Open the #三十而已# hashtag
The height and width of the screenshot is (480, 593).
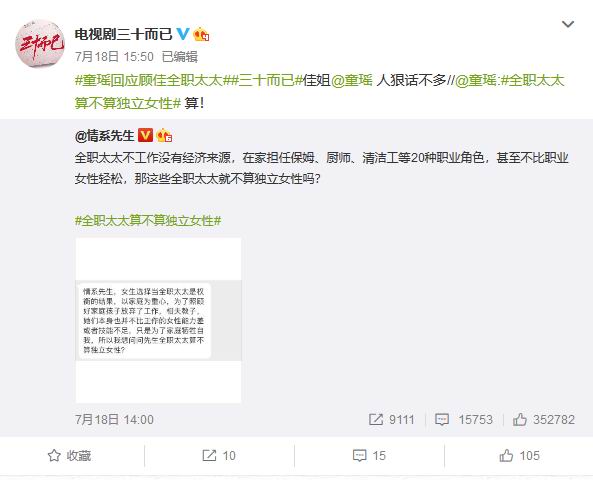(x=267, y=81)
